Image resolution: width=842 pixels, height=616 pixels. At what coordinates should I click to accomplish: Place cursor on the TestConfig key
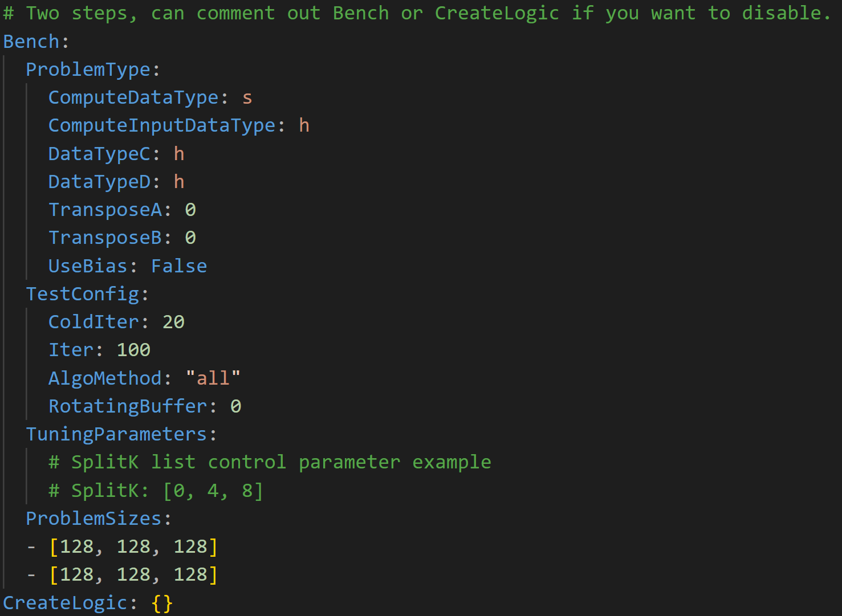[x=83, y=294]
